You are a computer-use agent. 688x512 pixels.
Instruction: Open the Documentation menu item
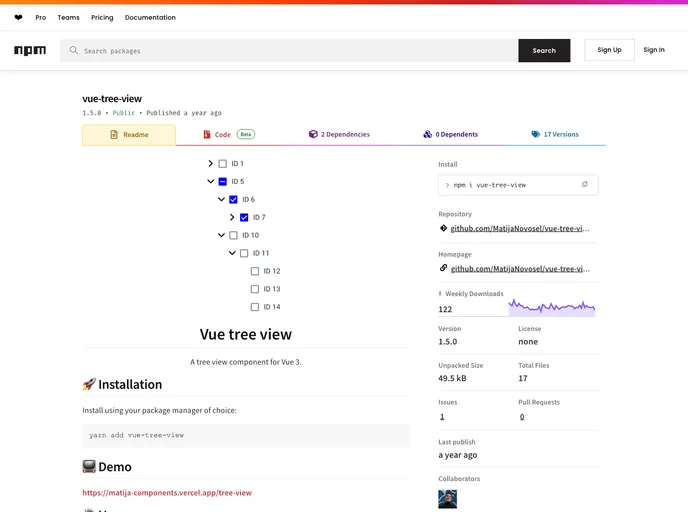click(150, 18)
